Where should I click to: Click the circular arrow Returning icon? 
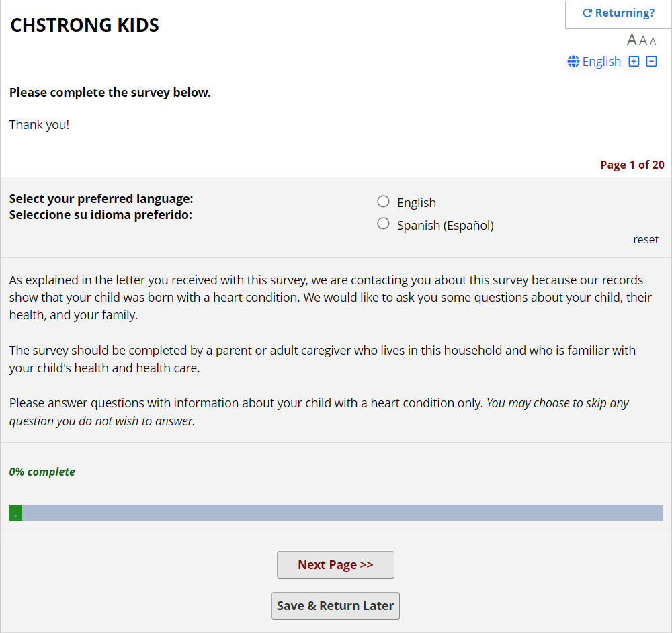(587, 13)
